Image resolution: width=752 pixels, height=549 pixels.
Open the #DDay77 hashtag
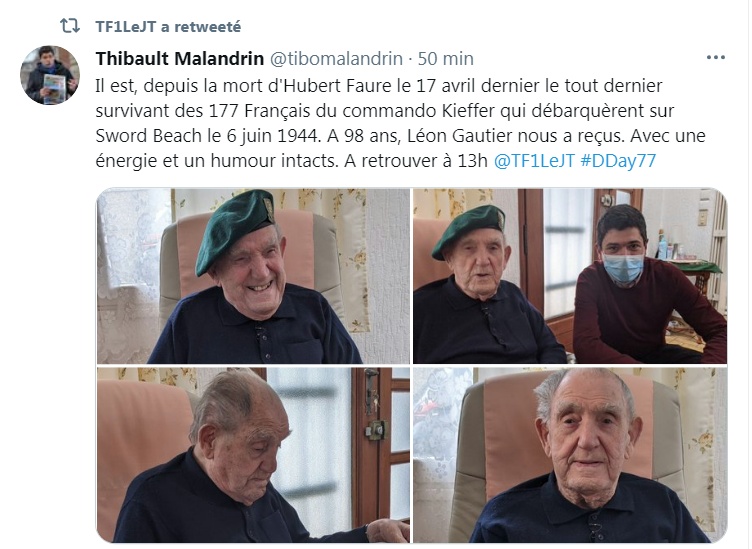[x=618, y=161]
